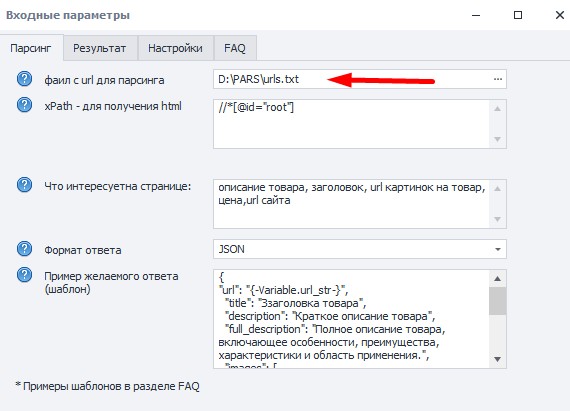The width and height of the screenshot is (570, 411).
Task: Open the FAQ tab
Action: 235,48
